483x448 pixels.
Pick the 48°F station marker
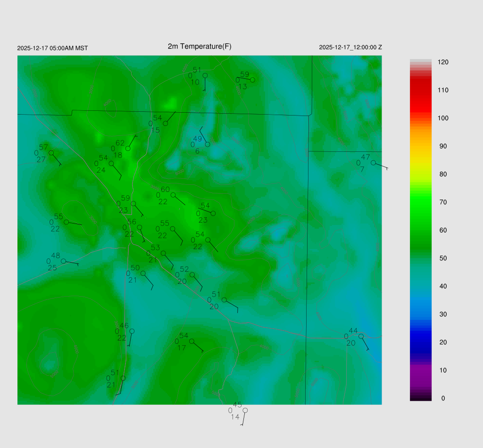coord(63,261)
